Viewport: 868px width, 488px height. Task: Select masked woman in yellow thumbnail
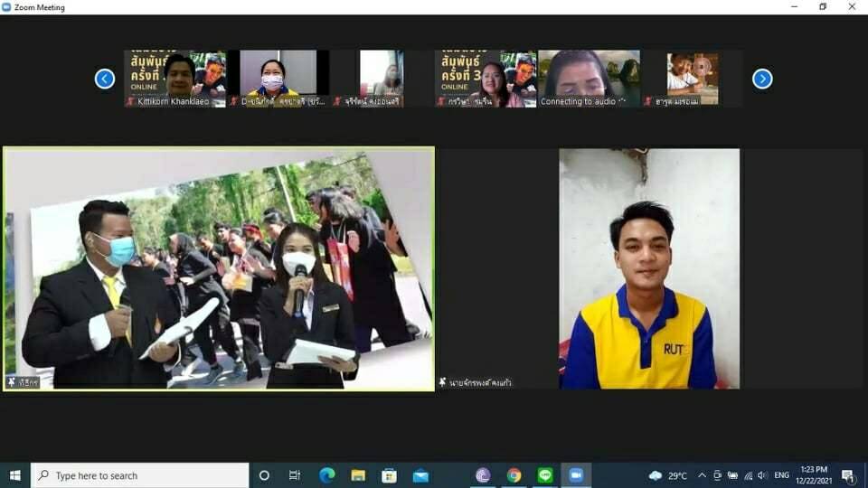pyautogui.click(x=278, y=79)
